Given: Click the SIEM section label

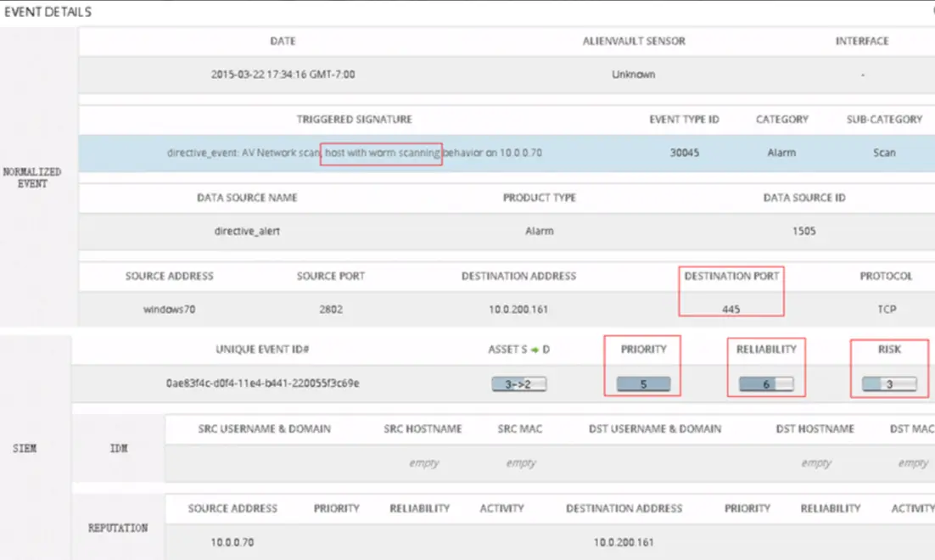Looking at the screenshot, I should click(x=25, y=448).
